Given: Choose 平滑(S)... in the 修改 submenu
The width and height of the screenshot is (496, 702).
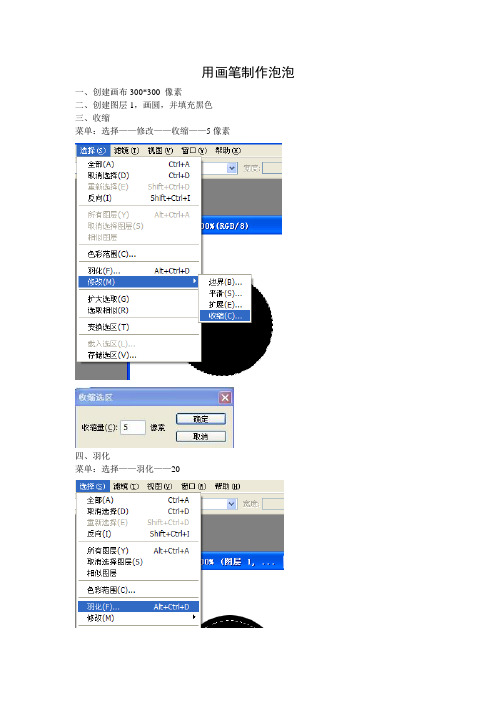Looking at the screenshot, I should [225, 294].
